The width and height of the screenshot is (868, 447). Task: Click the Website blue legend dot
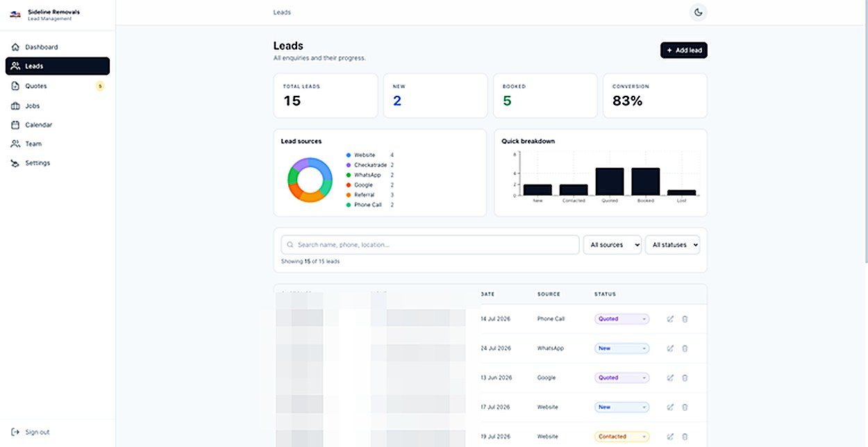(348, 155)
